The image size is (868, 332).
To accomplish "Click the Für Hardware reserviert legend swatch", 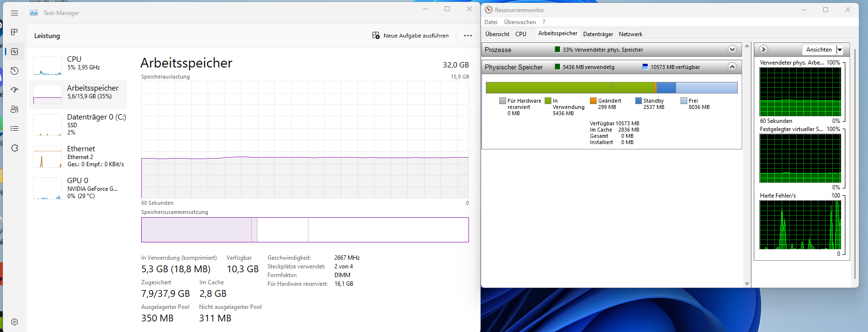I will [503, 101].
